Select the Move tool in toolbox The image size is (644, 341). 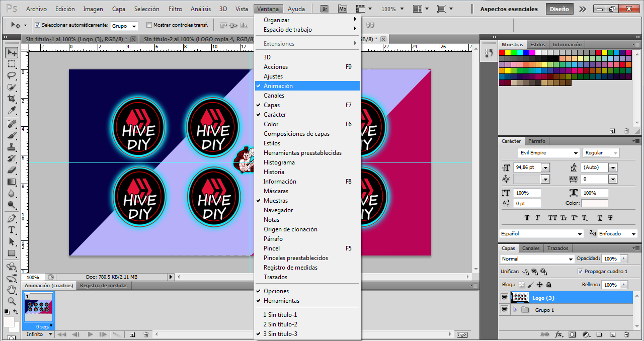(x=12, y=52)
